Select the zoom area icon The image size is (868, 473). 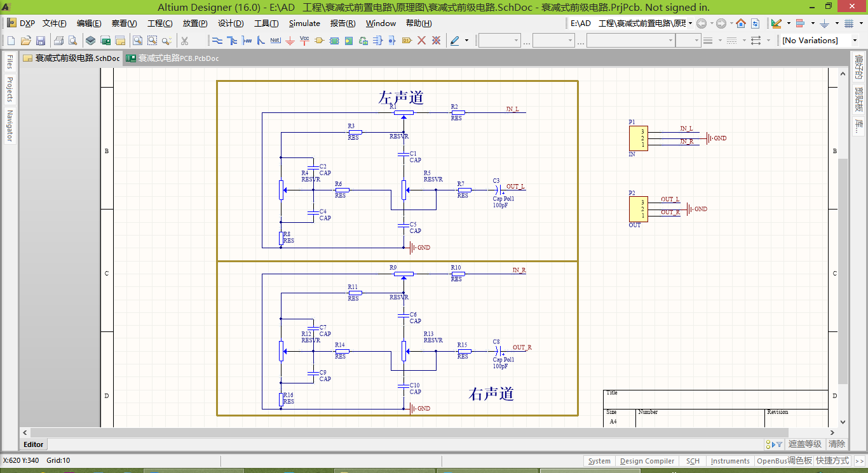[152, 40]
